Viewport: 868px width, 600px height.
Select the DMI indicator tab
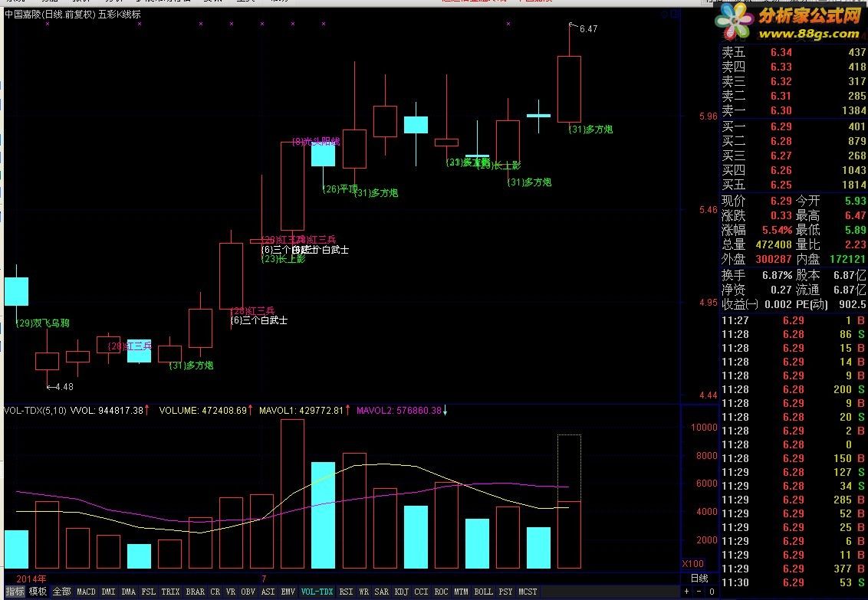coord(109,592)
